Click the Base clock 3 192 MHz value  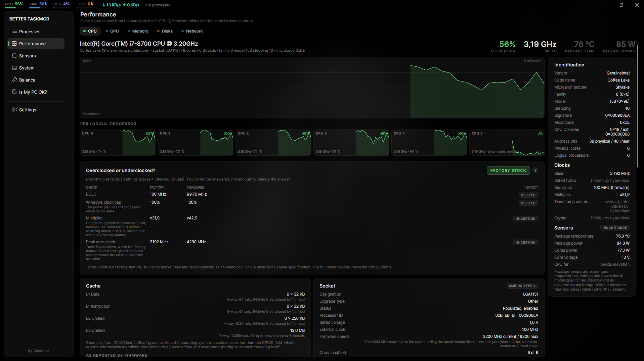click(619, 173)
